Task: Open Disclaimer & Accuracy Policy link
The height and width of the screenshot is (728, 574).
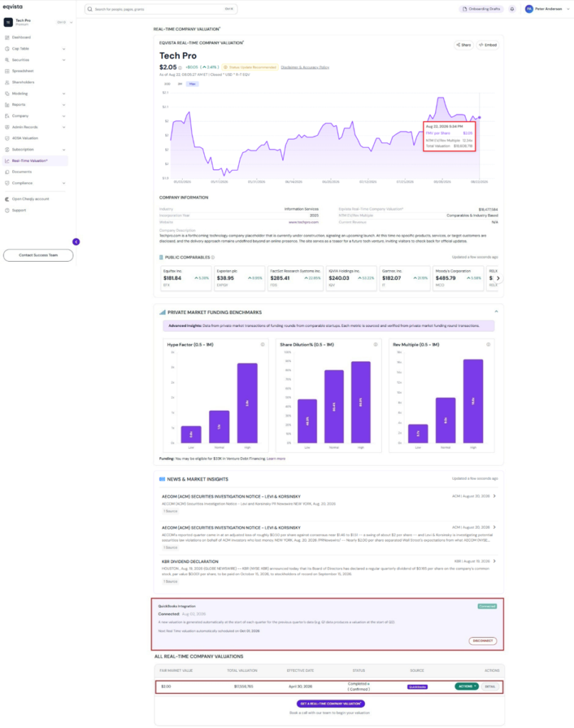Action: pyautogui.click(x=304, y=68)
